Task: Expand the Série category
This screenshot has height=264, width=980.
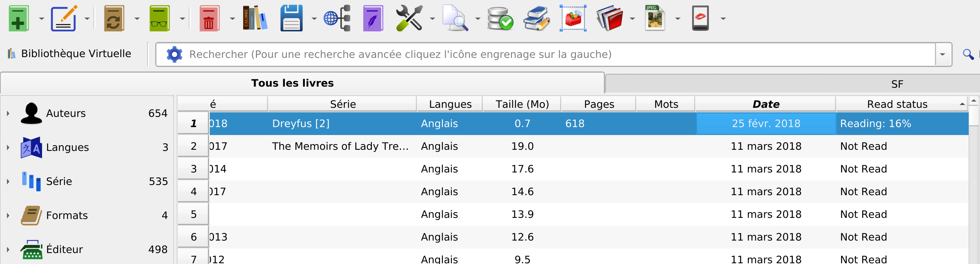Action: pyautogui.click(x=8, y=181)
